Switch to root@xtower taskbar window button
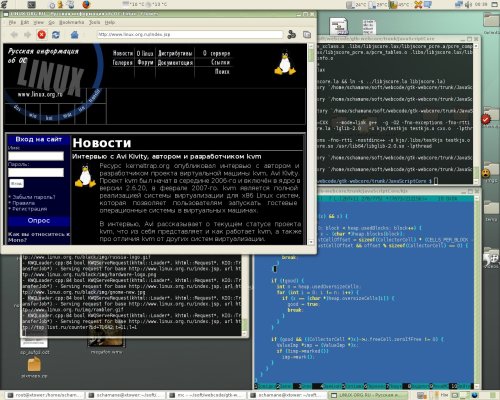 coord(45,395)
